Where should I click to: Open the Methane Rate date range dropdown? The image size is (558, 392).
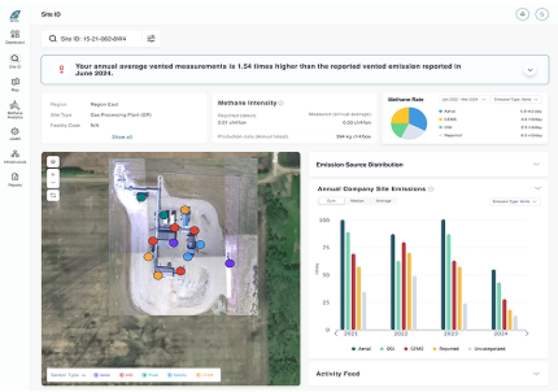[463, 99]
